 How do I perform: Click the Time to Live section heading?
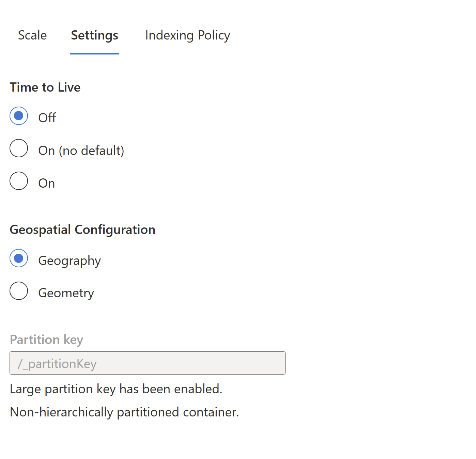pyautogui.click(x=45, y=87)
